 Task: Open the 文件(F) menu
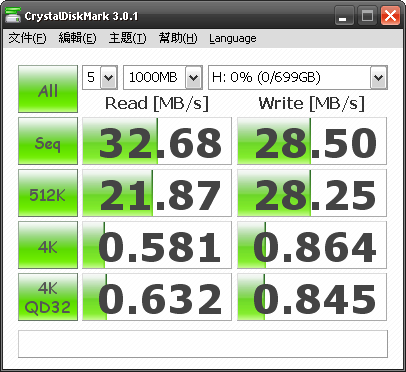[27, 38]
